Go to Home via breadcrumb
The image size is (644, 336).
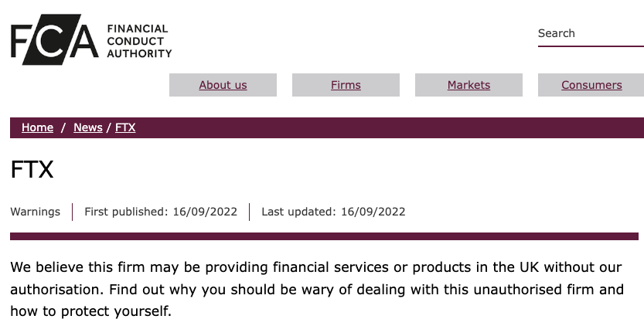point(37,127)
